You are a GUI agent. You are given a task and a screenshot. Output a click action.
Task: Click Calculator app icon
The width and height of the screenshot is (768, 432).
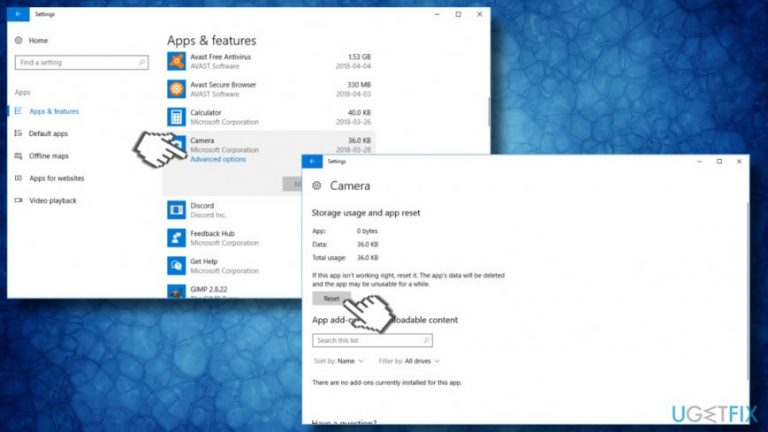[176, 117]
